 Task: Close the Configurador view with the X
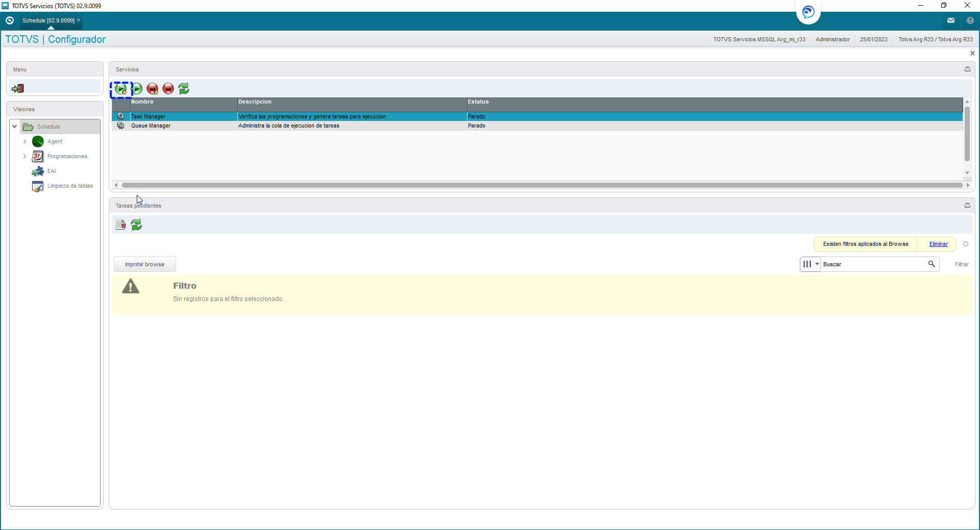972,53
